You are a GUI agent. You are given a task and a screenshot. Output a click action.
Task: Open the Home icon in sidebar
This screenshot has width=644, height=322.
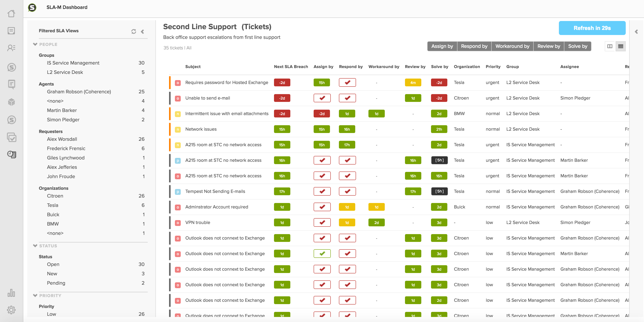pyautogui.click(x=11, y=13)
